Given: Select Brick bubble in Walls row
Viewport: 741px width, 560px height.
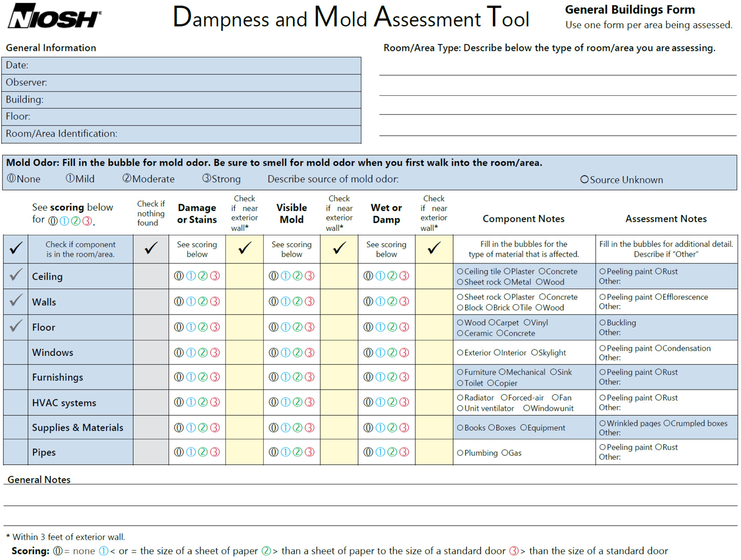Looking at the screenshot, I should [489, 308].
